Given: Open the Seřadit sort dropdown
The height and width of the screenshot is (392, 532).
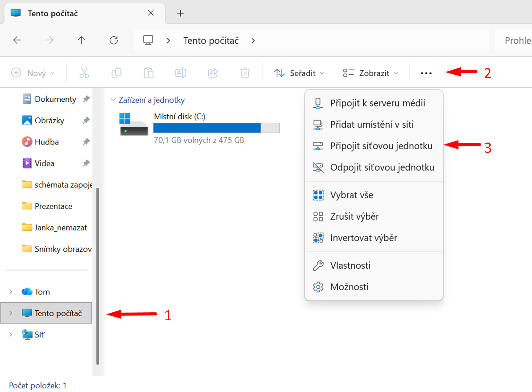Looking at the screenshot, I should [x=299, y=73].
